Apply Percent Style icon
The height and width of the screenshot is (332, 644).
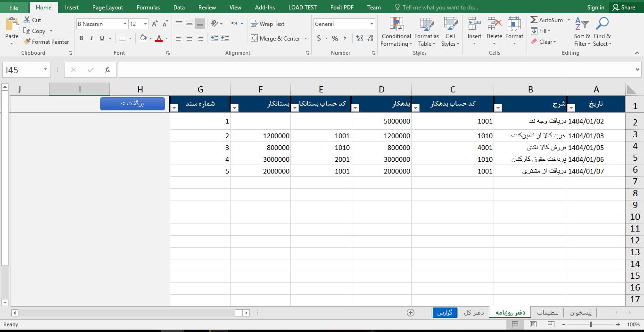click(x=335, y=38)
